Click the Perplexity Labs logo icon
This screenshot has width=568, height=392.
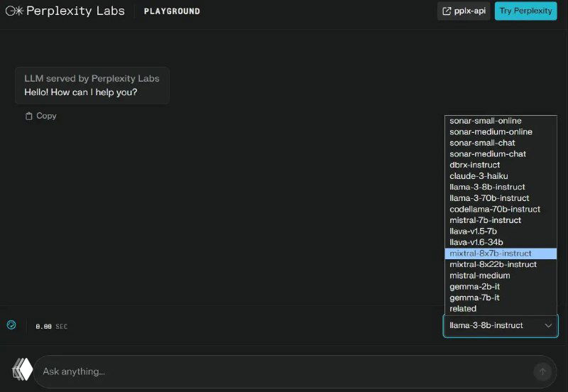coord(14,11)
